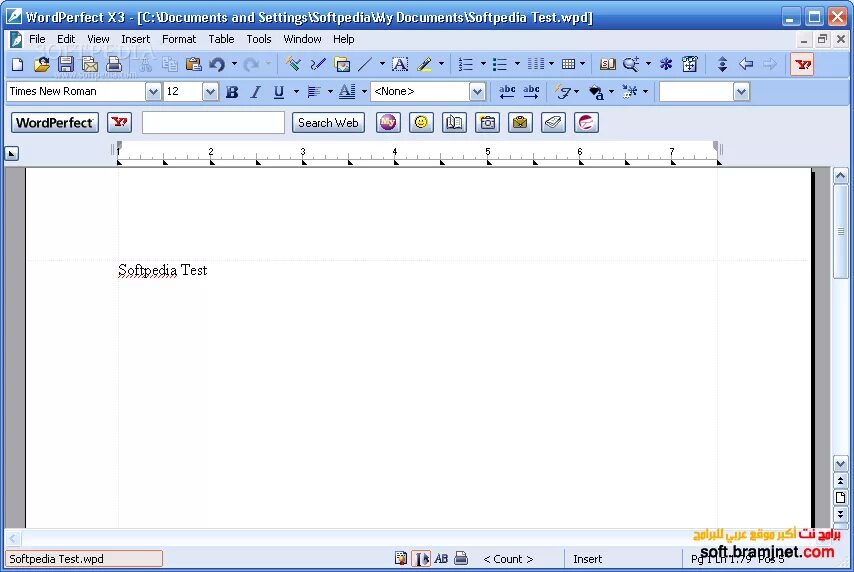Click the eraser icon in Yahoo bar

pos(553,123)
